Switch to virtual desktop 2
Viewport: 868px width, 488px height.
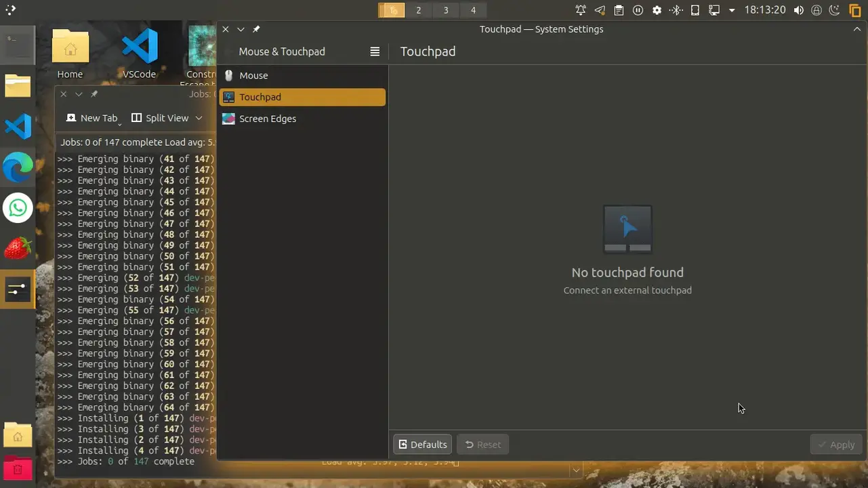pyautogui.click(x=419, y=10)
